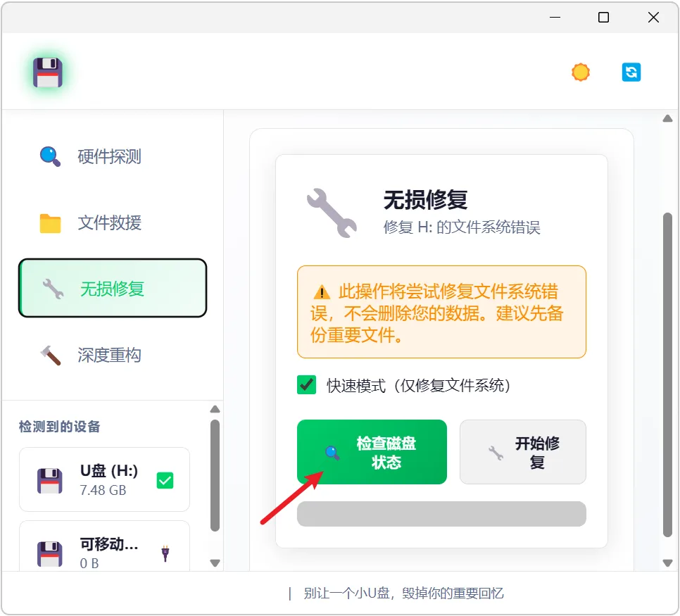Click the floppy disk app logo
Screen dimensions: 680x616
pyautogui.click(x=48, y=72)
